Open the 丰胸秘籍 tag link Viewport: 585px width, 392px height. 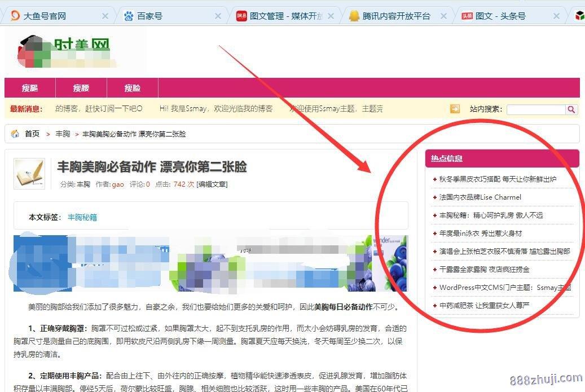pos(82,217)
